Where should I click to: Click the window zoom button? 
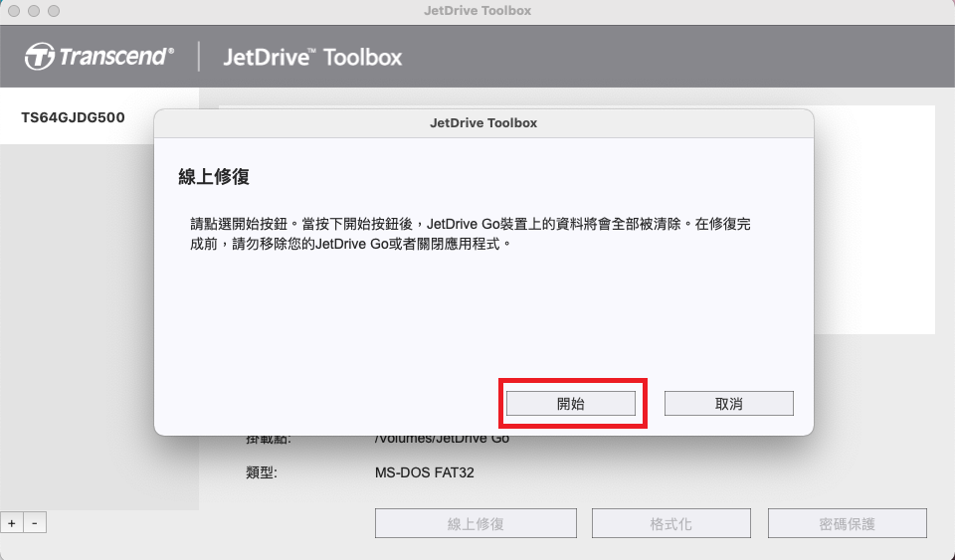click(54, 11)
